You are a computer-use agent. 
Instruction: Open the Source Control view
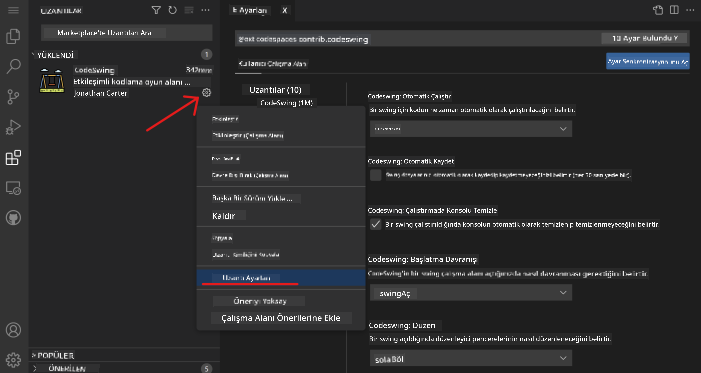(x=13, y=97)
